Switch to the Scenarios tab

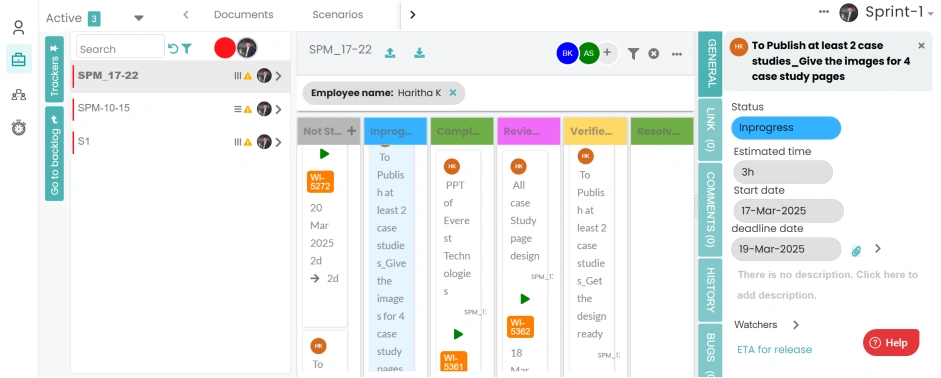(x=338, y=14)
